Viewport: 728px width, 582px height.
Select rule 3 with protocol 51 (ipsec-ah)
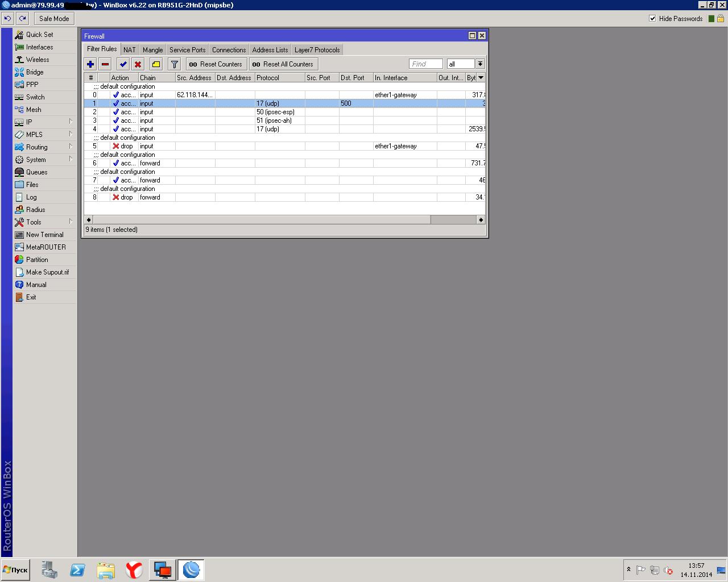click(284, 120)
